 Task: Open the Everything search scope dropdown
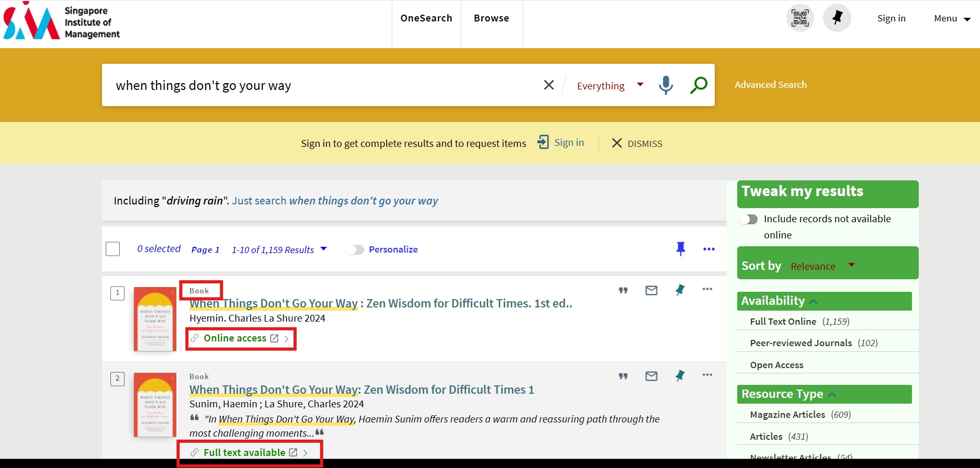pyautogui.click(x=610, y=85)
